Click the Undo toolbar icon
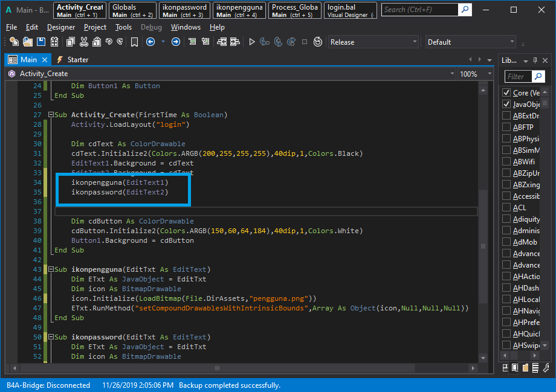Image resolution: width=556 pixels, height=392 pixels. click(x=109, y=42)
